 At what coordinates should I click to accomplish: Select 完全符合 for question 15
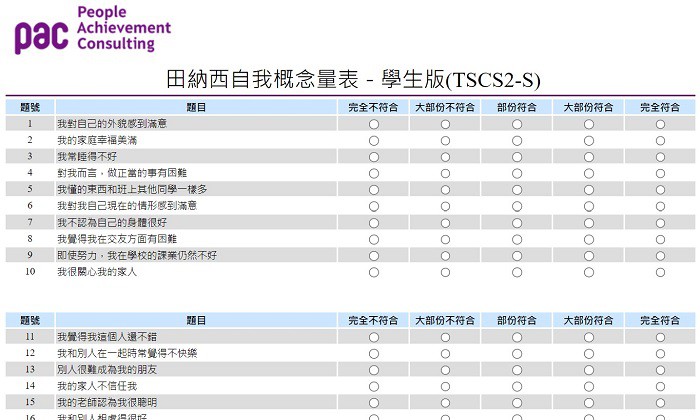660,403
